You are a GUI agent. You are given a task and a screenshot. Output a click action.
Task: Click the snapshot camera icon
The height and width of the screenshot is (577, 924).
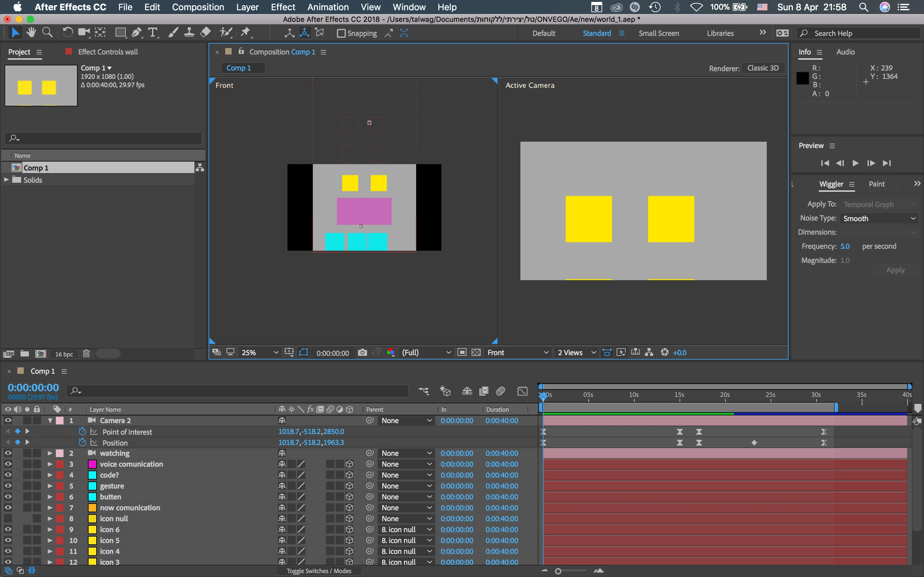click(362, 353)
